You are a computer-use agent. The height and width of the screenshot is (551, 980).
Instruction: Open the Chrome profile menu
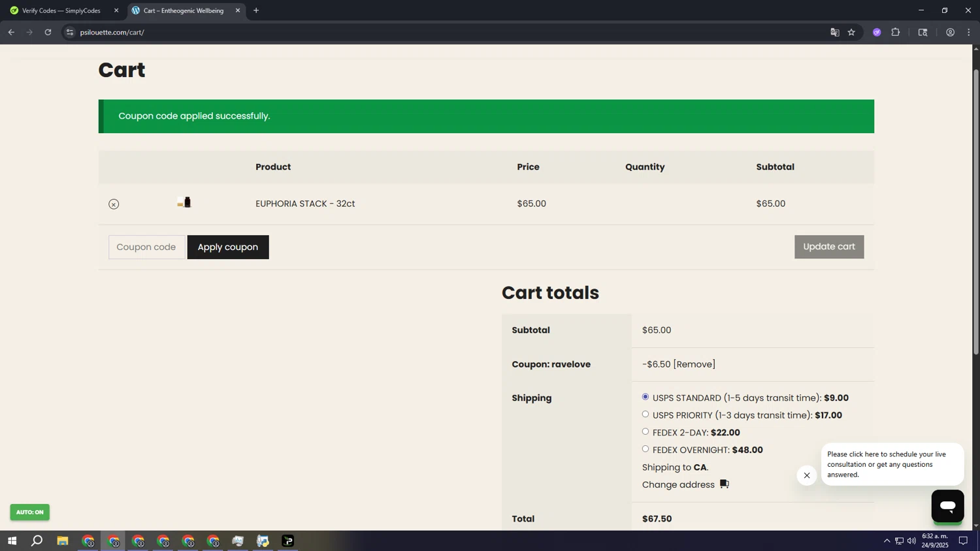pyautogui.click(x=951, y=32)
